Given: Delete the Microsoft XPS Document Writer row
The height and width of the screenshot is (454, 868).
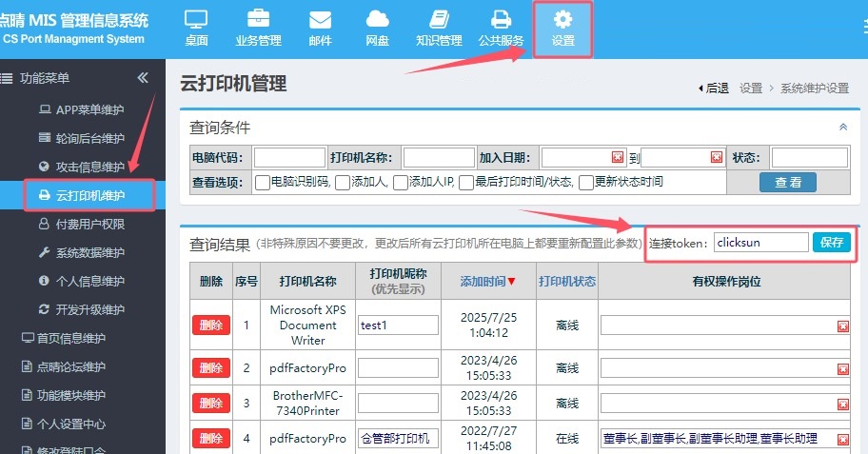Looking at the screenshot, I should coord(210,325).
